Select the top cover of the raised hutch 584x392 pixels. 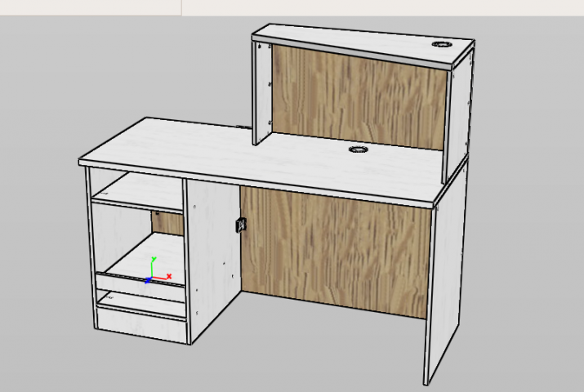pyautogui.click(x=363, y=47)
